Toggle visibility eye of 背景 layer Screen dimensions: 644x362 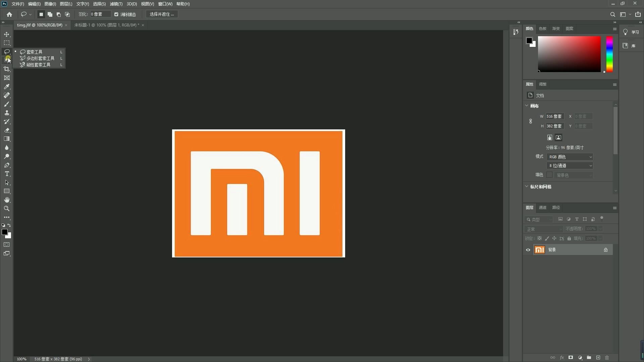528,250
